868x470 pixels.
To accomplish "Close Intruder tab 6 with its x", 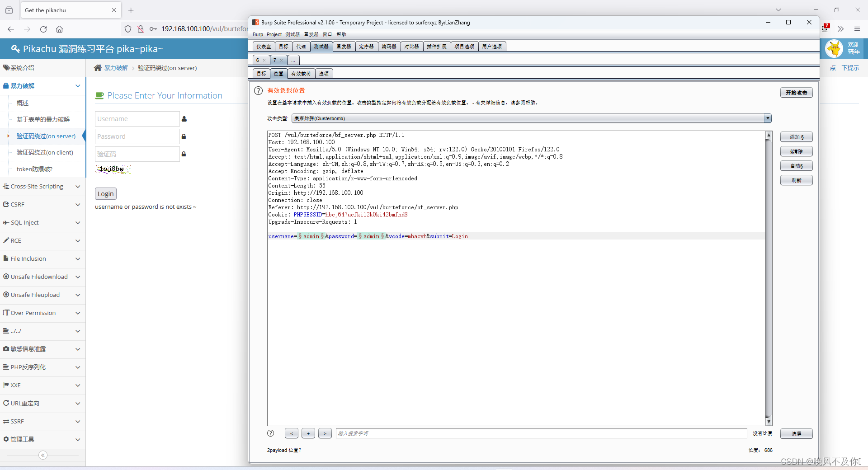I will tap(264, 60).
